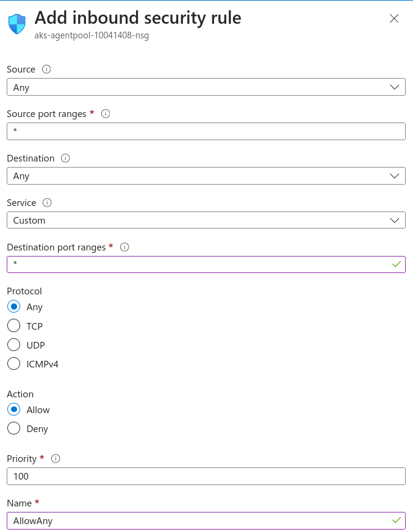Select the TCP protocol option
The width and height of the screenshot is (413, 532).
pos(13,326)
